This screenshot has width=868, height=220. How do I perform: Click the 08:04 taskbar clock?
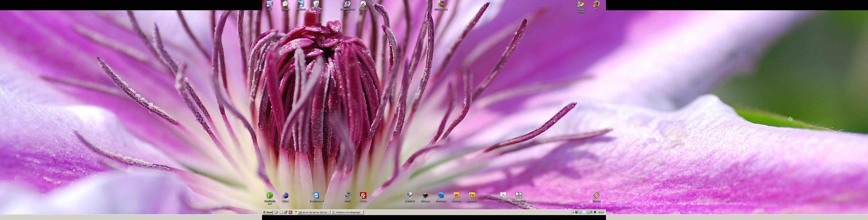(x=601, y=212)
